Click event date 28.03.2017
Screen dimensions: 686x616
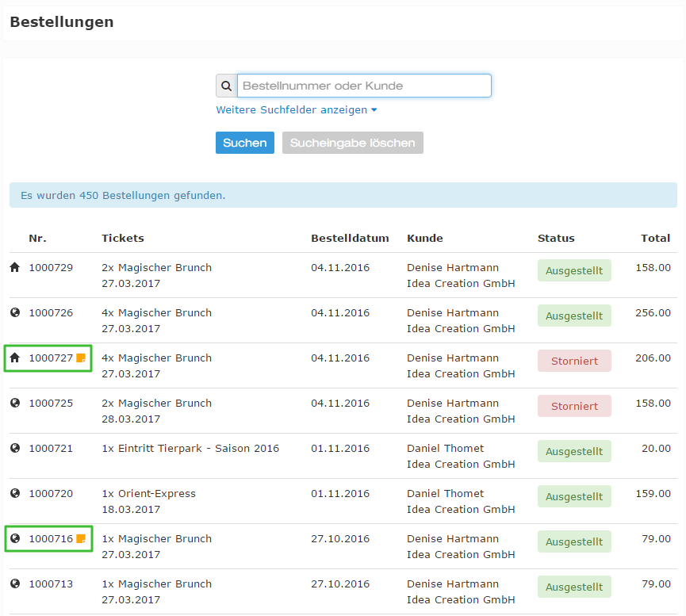pyautogui.click(x=131, y=419)
